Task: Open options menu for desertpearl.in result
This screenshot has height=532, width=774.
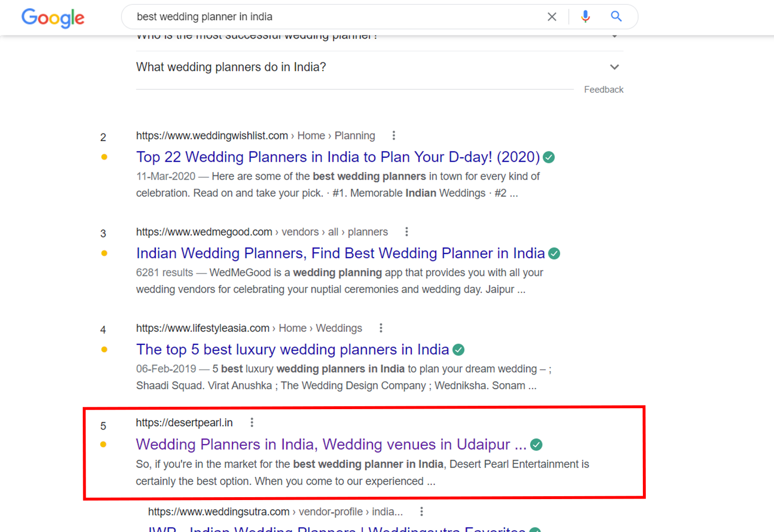Action: click(x=252, y=423)
